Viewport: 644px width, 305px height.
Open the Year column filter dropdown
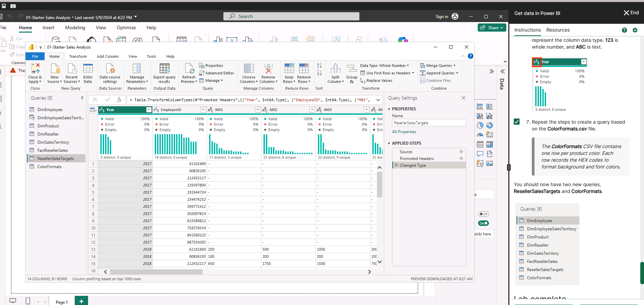click(149, 110)
